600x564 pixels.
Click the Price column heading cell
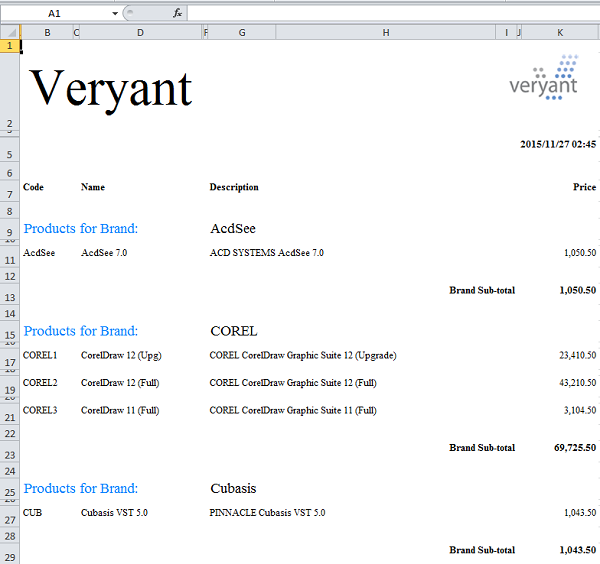pos(584,187)
